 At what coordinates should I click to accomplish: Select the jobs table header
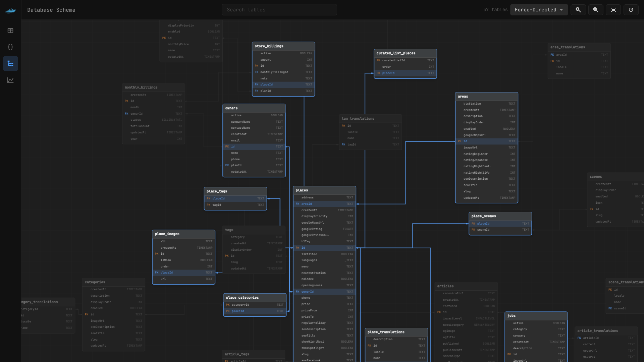point(536,316)
